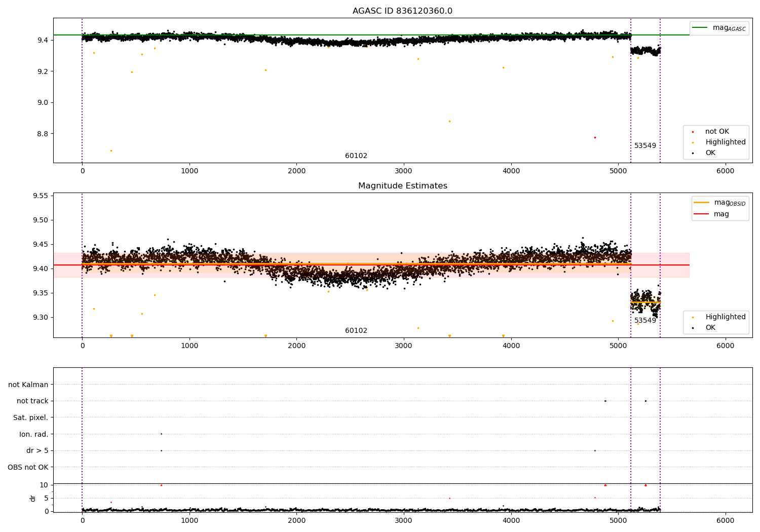Click '3000' x-axis tick of the top plot
This screenshot has width=760, height=532.
(x=404, y=171)
